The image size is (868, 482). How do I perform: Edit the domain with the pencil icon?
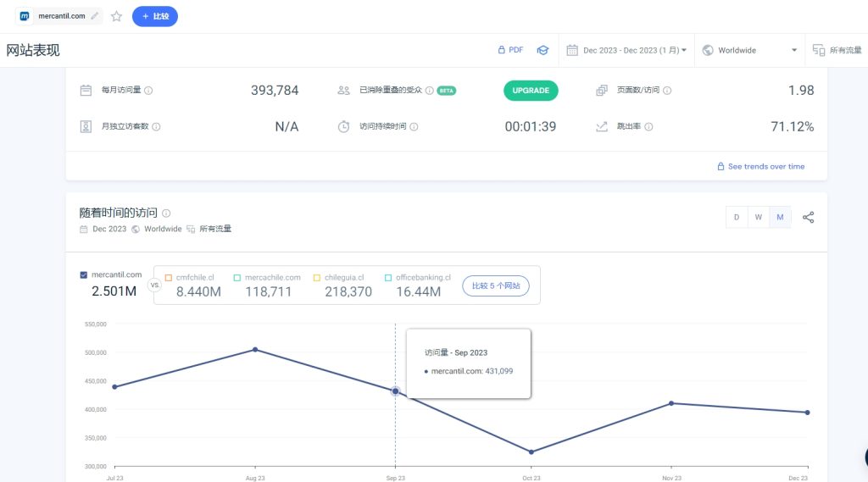(x=95, y=16)
